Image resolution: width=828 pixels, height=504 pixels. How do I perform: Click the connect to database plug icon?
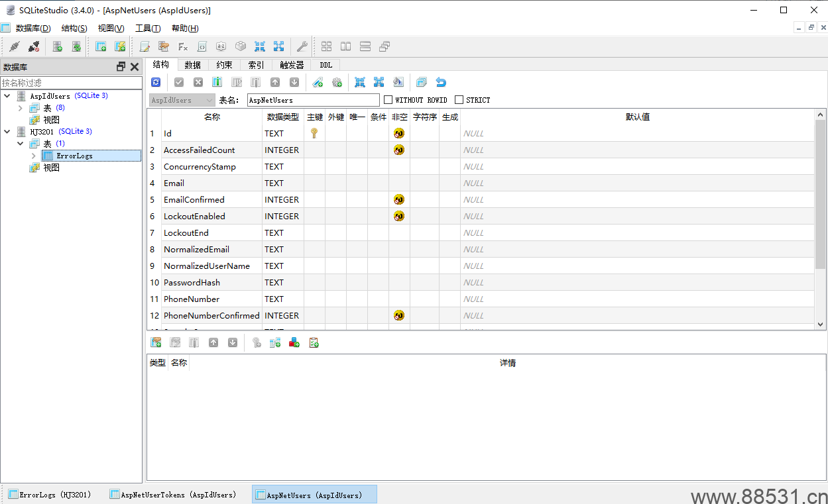point(15,46)
